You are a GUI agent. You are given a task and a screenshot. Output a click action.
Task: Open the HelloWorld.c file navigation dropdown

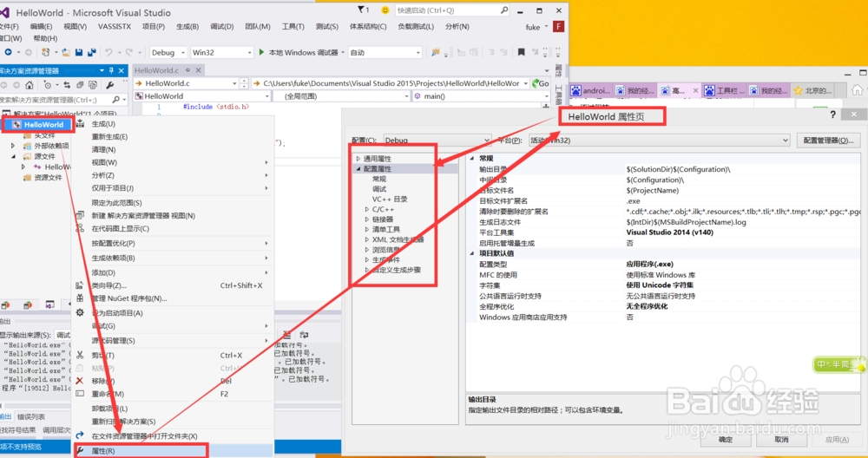(186, 83)
